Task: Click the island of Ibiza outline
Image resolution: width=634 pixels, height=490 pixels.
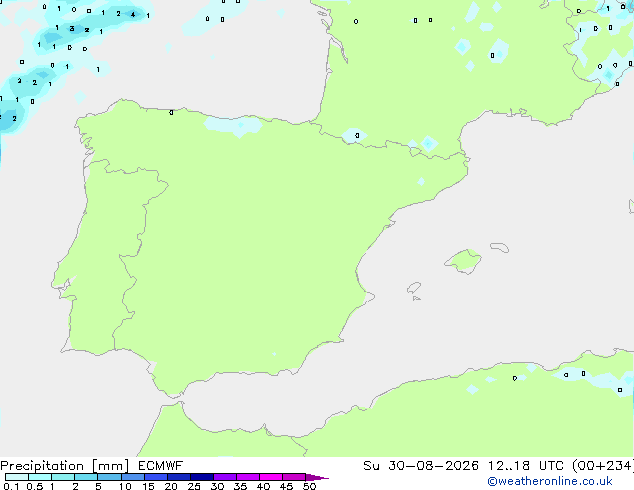Action: pos(414,288)
